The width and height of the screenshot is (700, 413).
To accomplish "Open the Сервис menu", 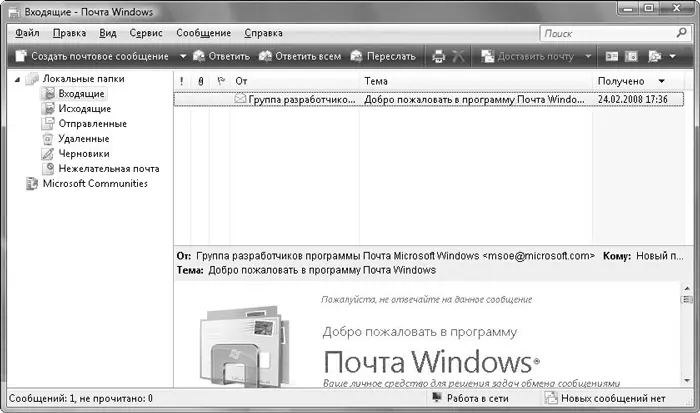I will (x=146, y=33).
